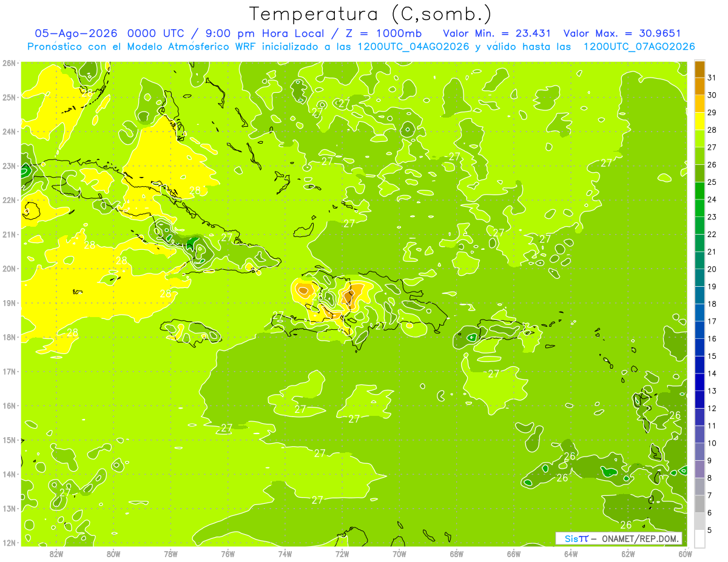Click the colorbar label '10'

click(712, 443)
